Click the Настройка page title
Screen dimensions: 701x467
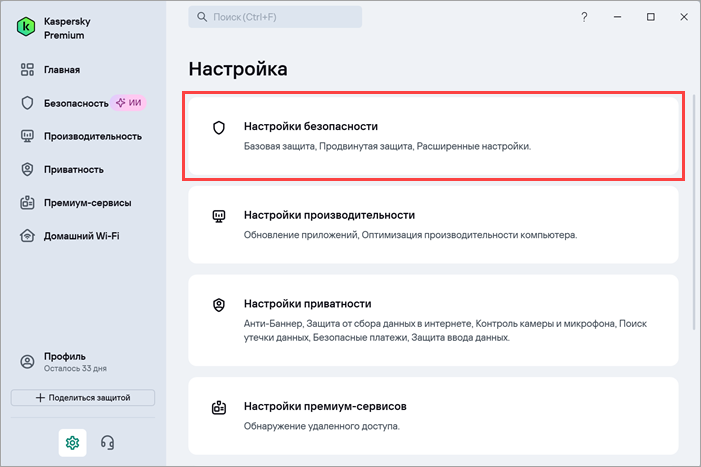tap(238, 69)
